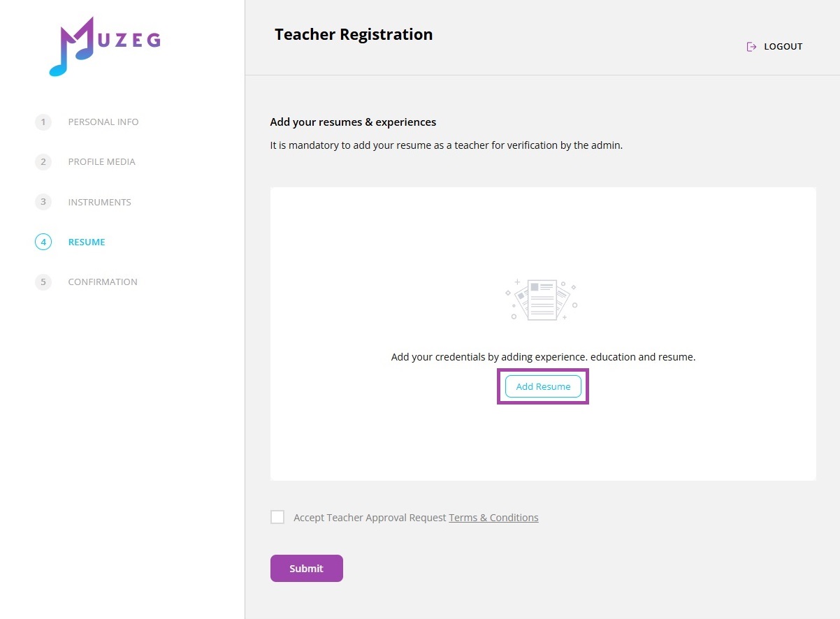Select the Resume step label
The height and width of the screenshot is (619, 840).
coord(87,242)
